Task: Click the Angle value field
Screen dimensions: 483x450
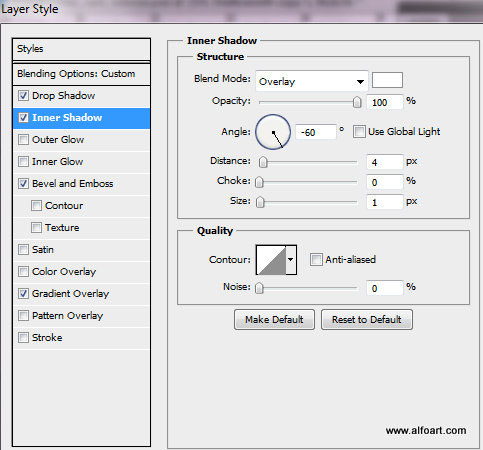Action: tap(316, 132)
